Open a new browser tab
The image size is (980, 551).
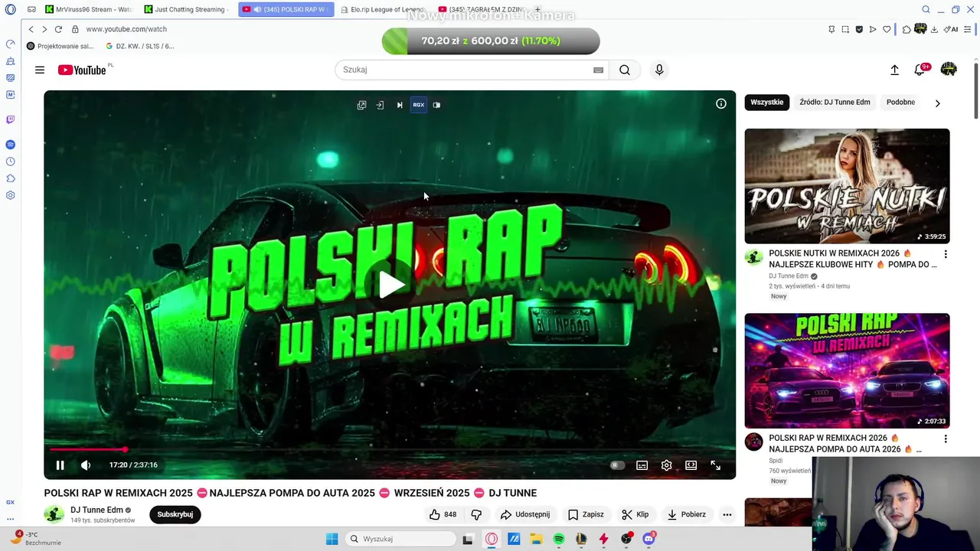pos(537,10)
